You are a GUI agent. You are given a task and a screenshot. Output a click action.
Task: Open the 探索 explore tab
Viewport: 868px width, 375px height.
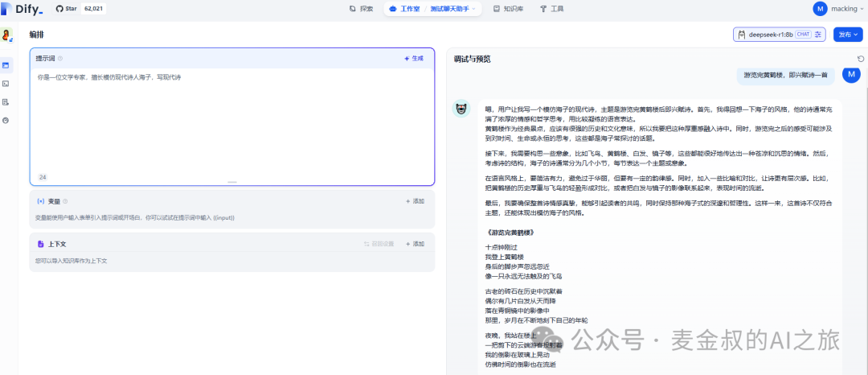click(361, 9)
